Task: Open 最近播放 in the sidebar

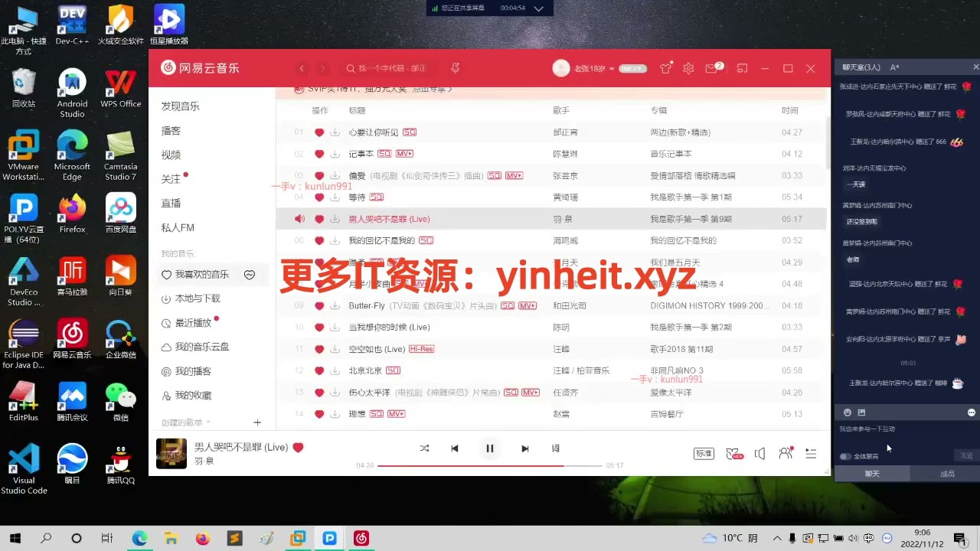Action: pyautogui.click(x=193, y=323)
